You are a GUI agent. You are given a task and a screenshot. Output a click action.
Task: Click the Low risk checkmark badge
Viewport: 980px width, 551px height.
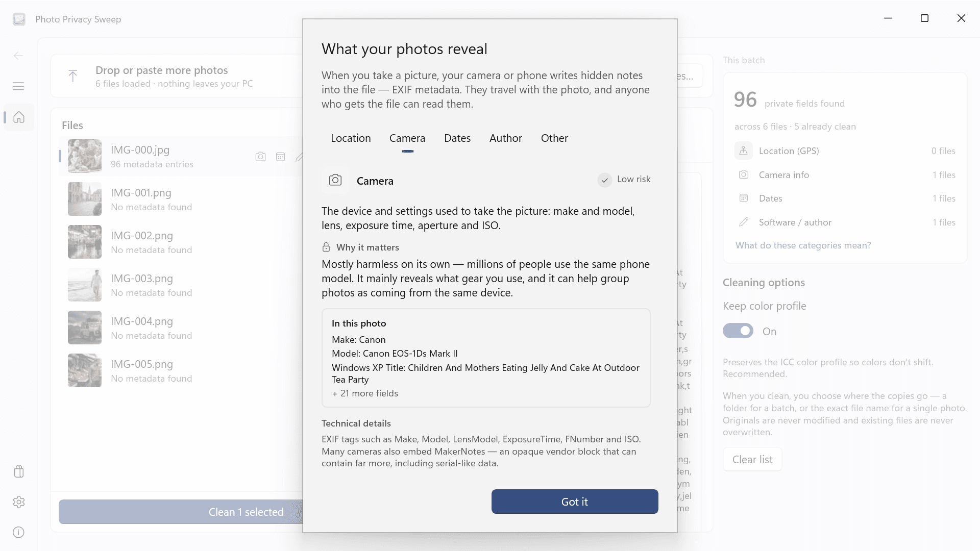coord(605,180)
